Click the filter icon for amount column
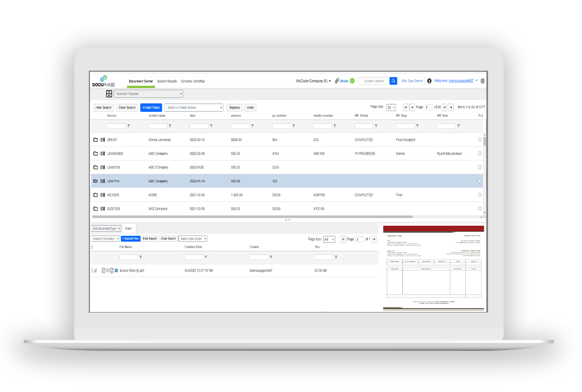Viewport: 582px width, 392px height. [x=253, y=126]
